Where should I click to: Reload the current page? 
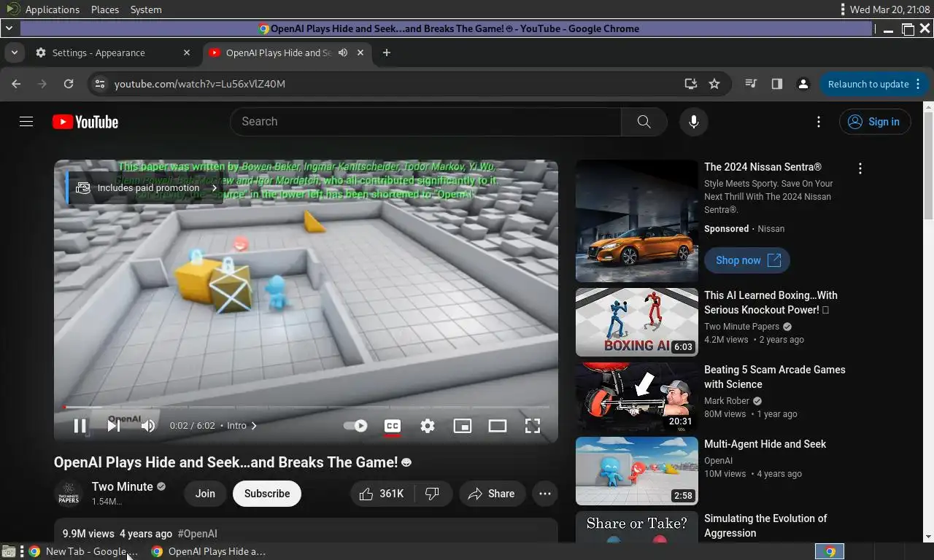[69, 84]
